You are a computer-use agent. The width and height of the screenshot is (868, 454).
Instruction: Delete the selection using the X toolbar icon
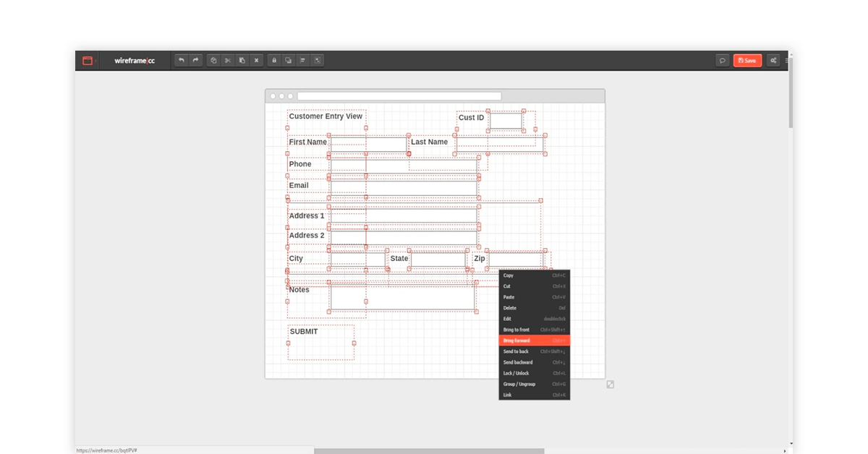point(256,60)
